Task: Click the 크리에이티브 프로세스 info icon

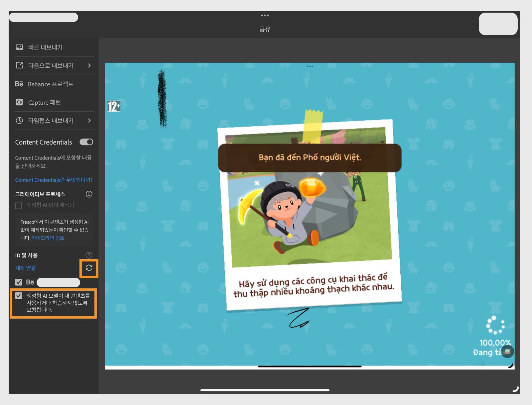Action: click(x=89, y=194)
